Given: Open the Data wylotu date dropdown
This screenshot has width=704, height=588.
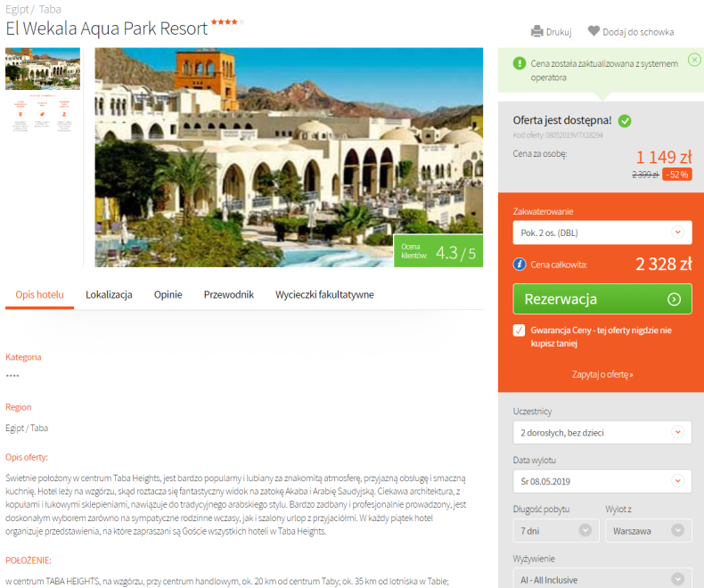Looking at the screenshot, I should [x=602, y=481].
